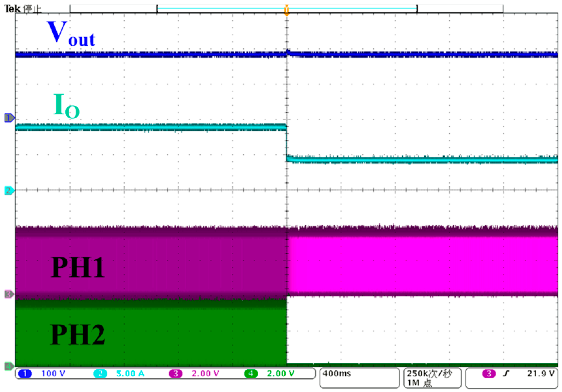The width and height of the screenshot is (562, 392).
Task: Click the 5.00 A channel 2 scale value
Action: [x=130, y=373]
